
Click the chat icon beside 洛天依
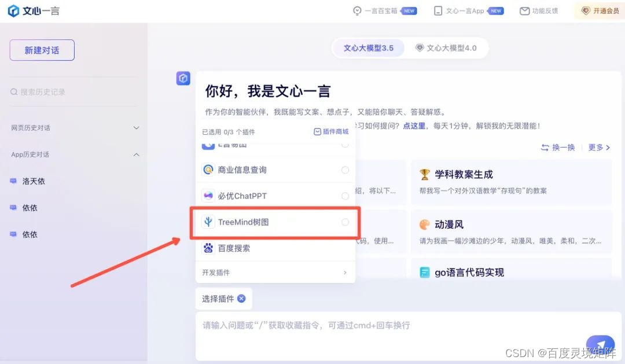click(13, 181)
